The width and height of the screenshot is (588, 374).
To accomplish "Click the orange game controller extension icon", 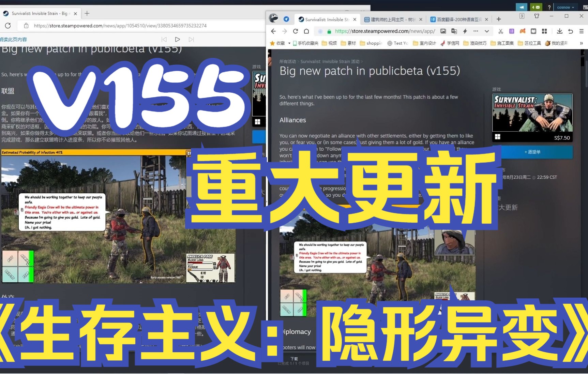I will click(523, 31).
